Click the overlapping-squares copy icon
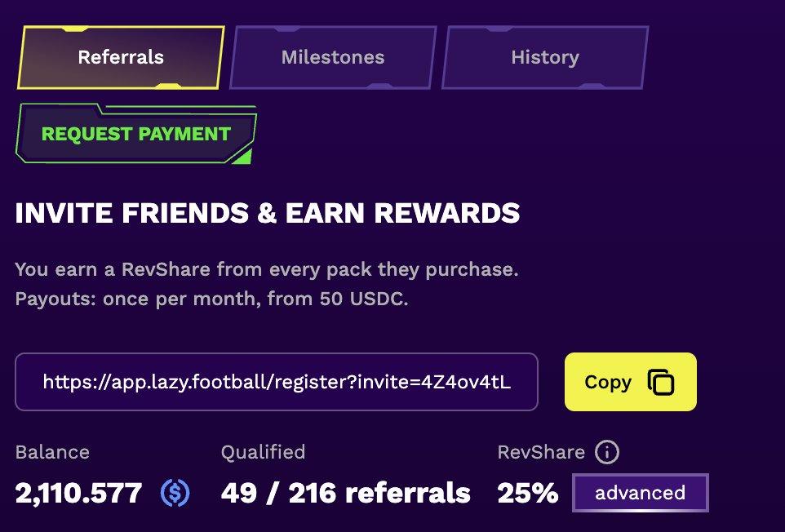 (x=661, y=382)
